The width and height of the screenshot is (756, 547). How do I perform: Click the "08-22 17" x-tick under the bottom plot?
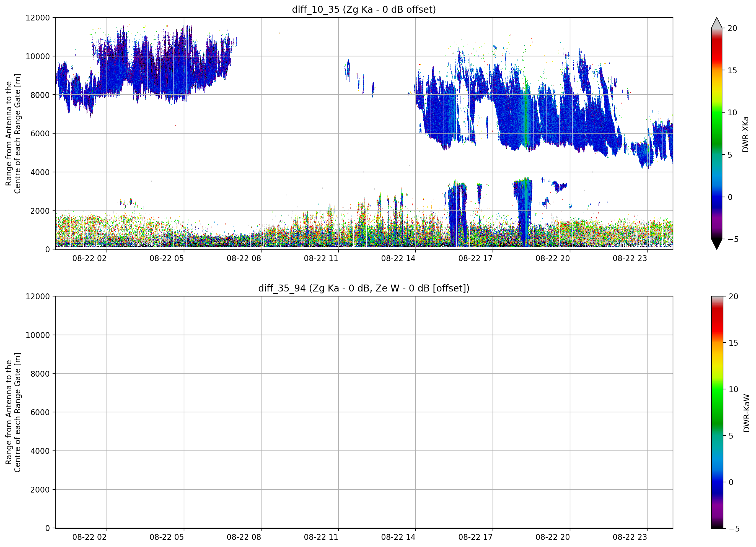pos(475,537)
